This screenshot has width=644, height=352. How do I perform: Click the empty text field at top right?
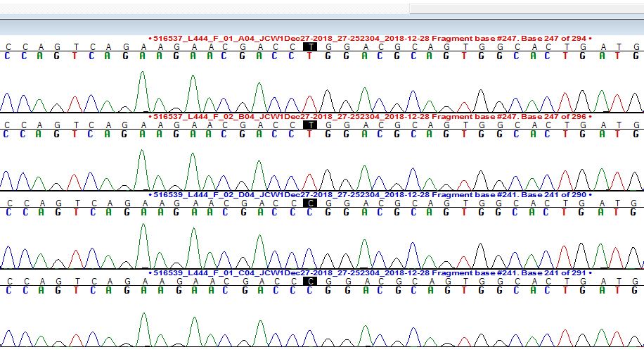[x=526, y=8]
